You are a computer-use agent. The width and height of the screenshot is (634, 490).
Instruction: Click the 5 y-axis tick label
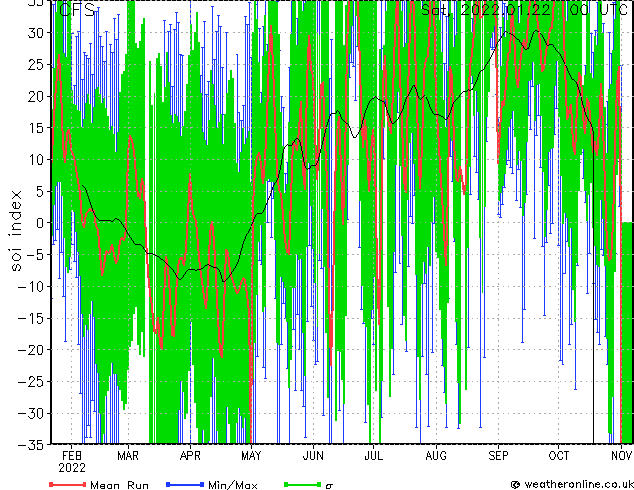click(40, 191)
